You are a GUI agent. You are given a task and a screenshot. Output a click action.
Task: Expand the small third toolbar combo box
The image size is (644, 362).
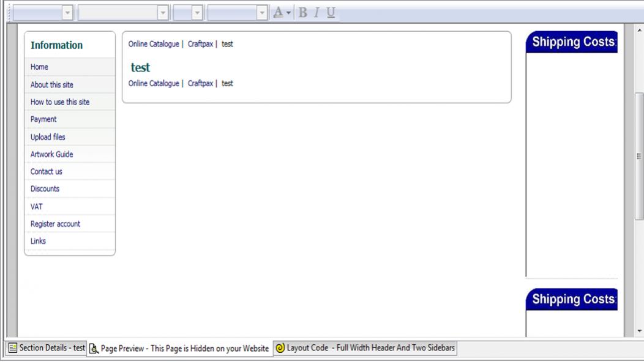tap(197, 12)
